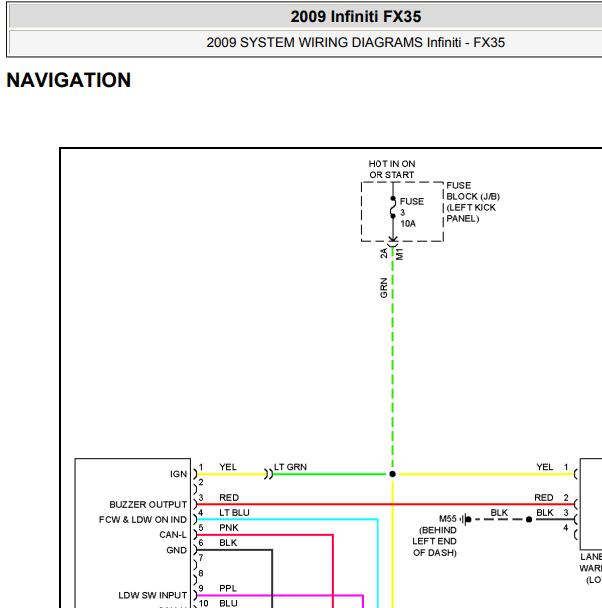Click the splice dot on the BLK ground wire
Image resolution: width=602 pixels, height=608 pixels.
[x=529, y=519]
